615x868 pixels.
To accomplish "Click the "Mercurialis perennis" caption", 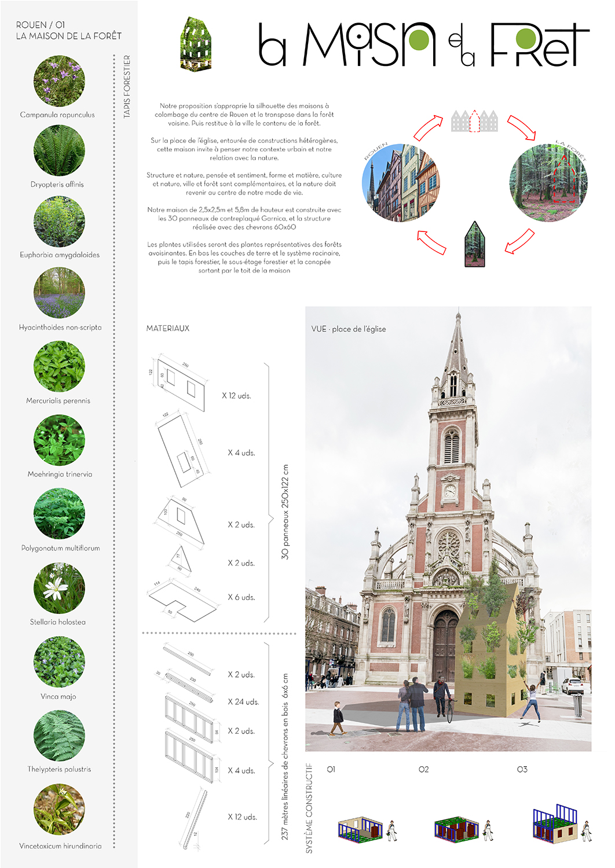I will click(x=58, y=400).
